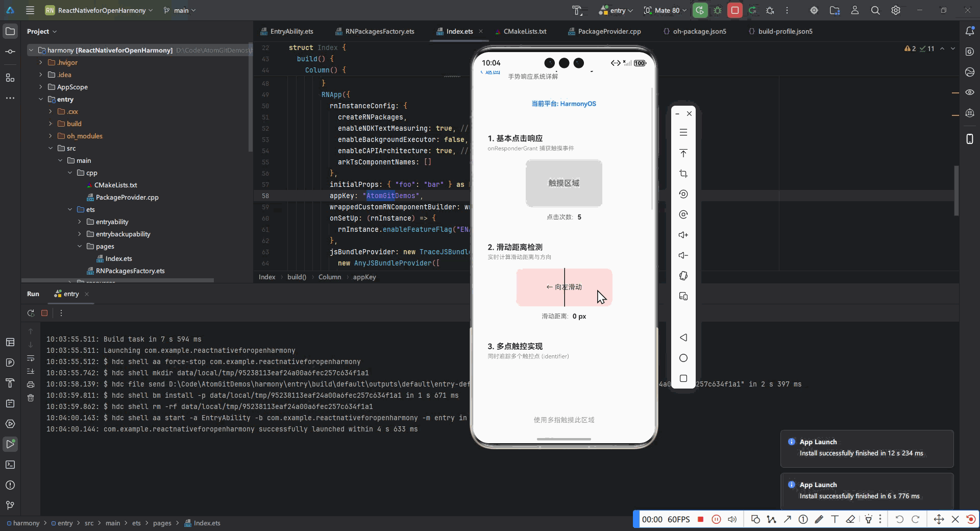Screen dimensions: 980x531
Task: Switch to PackageProvider.cpp tab
Action: tap(605, 31)
